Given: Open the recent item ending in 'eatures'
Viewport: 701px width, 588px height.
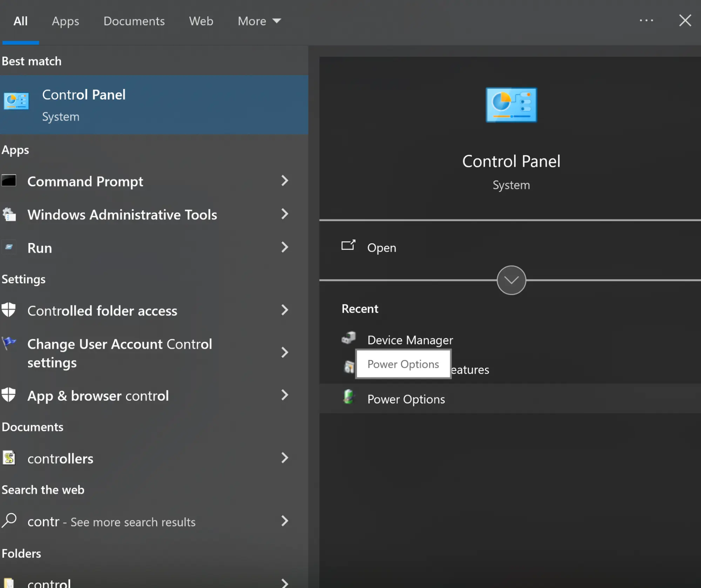Looking at the screenshot, I should (x=470, y=370).
